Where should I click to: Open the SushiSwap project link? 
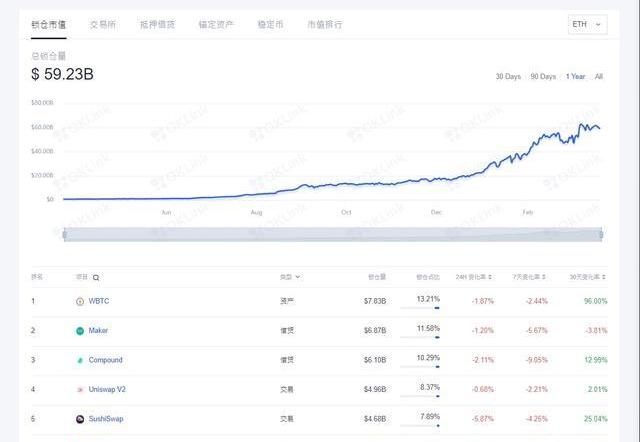click(107, 419)
